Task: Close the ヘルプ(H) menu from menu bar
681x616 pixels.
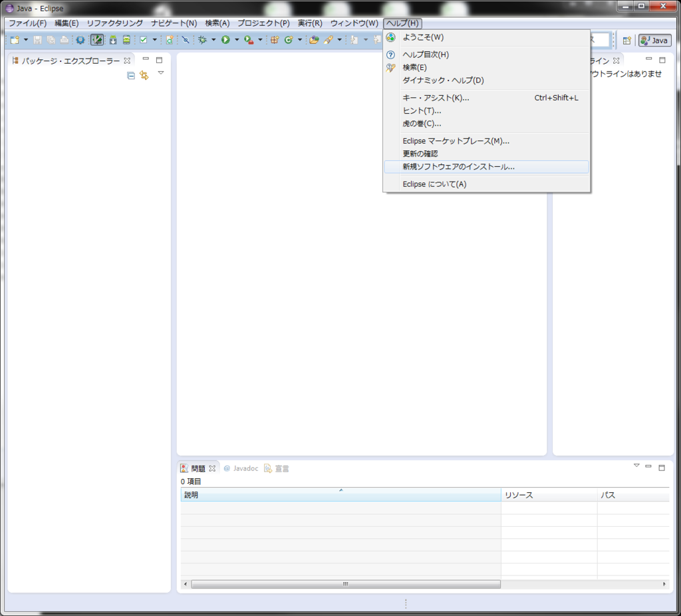Action: (x=402, y=23)
